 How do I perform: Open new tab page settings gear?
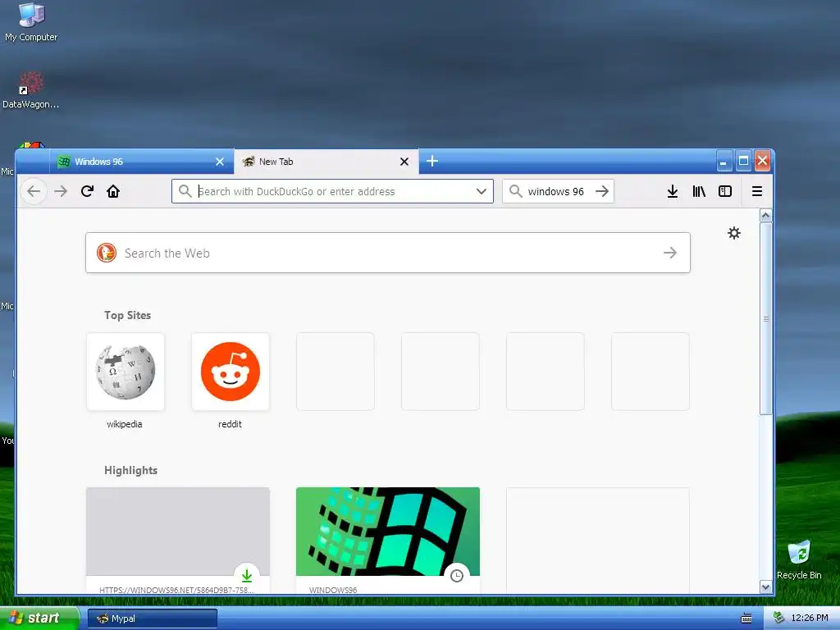coord(734,233)
